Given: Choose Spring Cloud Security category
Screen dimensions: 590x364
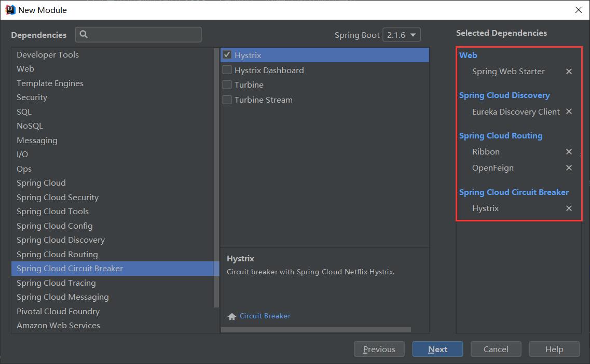Looking at the screenshot, I should [113, 197].
